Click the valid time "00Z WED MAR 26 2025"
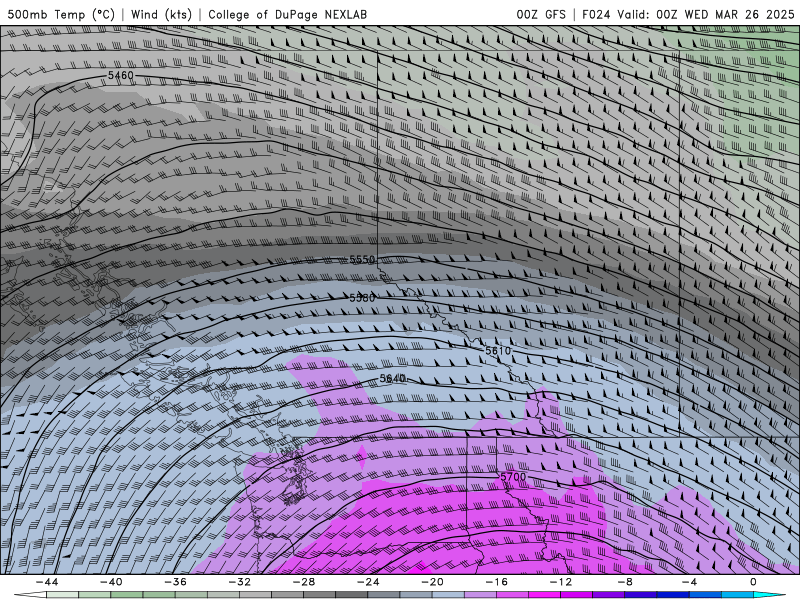The image size is (800, 600). click(726, 15)
